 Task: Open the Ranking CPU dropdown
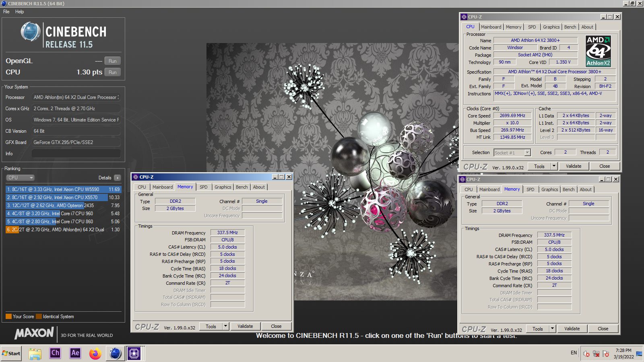[x=20, y=177]
